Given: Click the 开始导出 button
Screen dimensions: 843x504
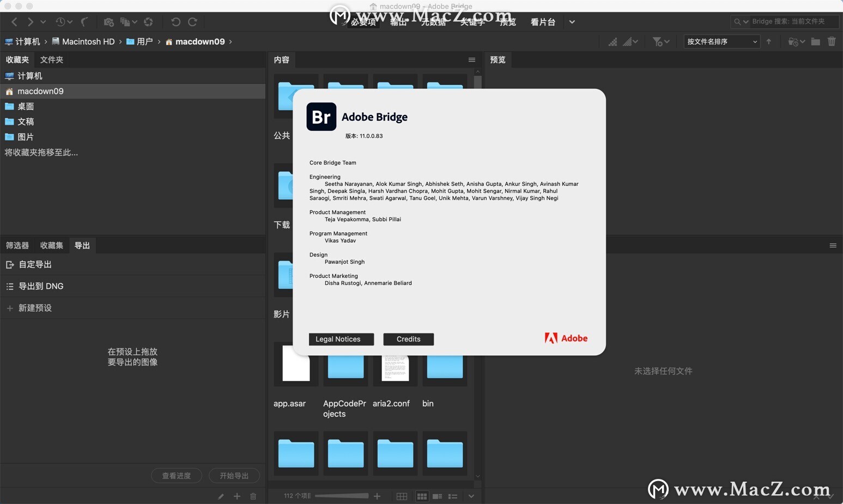Looking at the screenshot, I should [234, 476].
